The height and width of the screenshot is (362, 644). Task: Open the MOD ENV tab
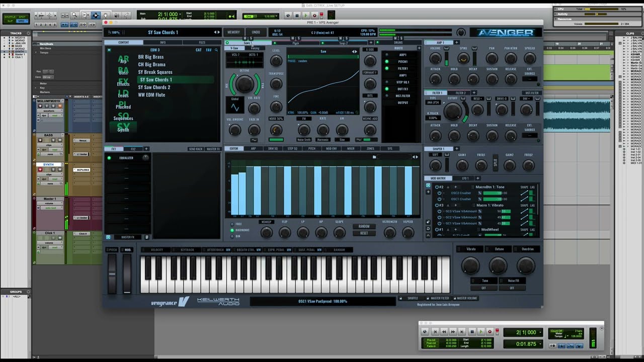click(x=331, y=149)
